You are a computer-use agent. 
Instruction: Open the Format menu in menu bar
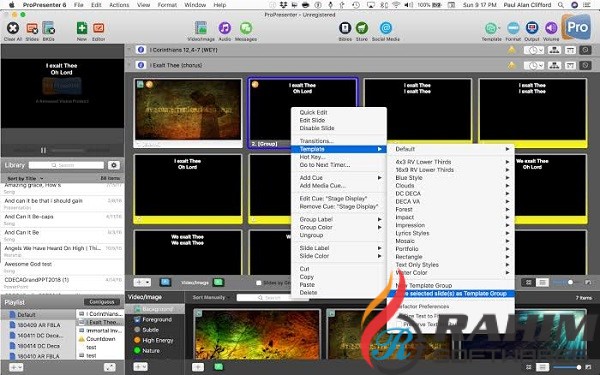(x=167, y=5)
